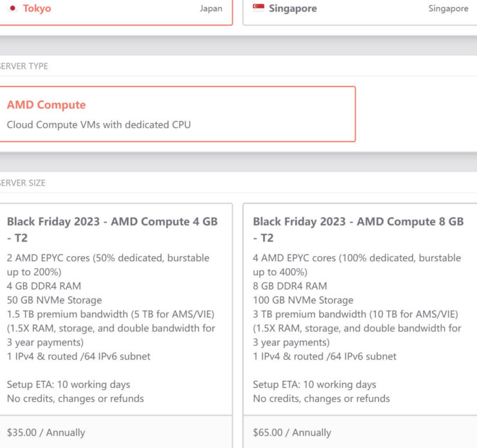Click 4 GB plan's No credits, changes or refunds note
This screenshot has width=477, height=448.
pos(75,398)
